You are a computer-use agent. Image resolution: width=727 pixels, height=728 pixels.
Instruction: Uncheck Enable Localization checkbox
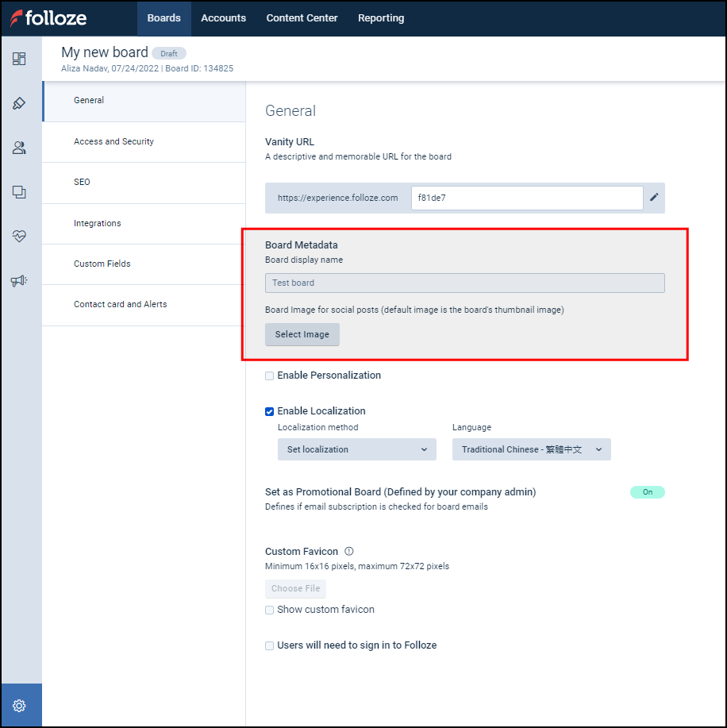point(270,411)
